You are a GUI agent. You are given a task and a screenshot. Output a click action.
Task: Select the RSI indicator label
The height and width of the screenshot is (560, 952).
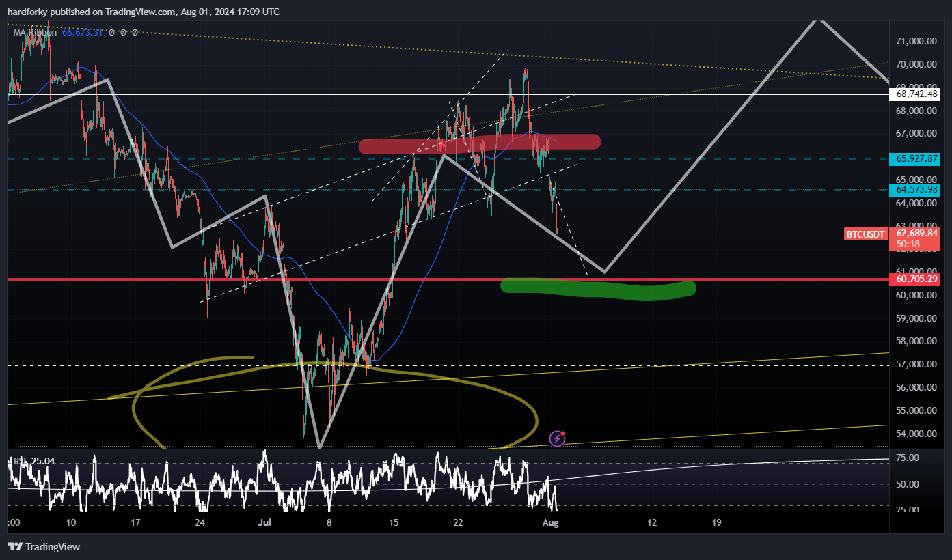pyautogui.click(x=21, y=462)
